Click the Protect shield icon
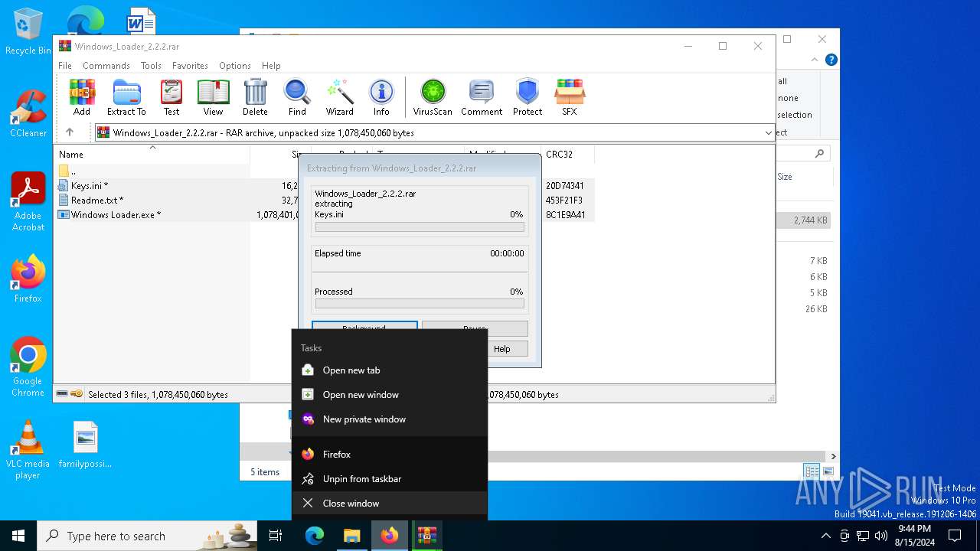 [x=528, y=97]
